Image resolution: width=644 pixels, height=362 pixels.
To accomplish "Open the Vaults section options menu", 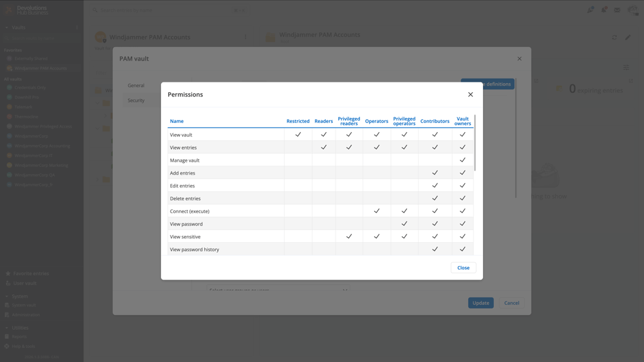I will pos(77,28).
